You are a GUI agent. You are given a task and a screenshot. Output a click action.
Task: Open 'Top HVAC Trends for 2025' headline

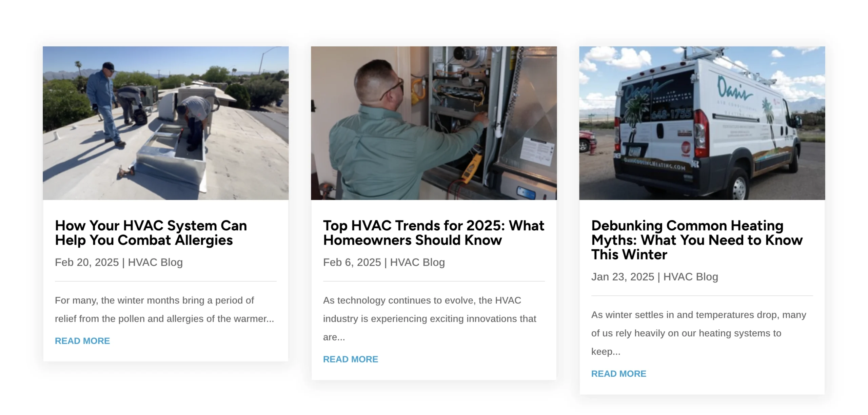(434, 233)
